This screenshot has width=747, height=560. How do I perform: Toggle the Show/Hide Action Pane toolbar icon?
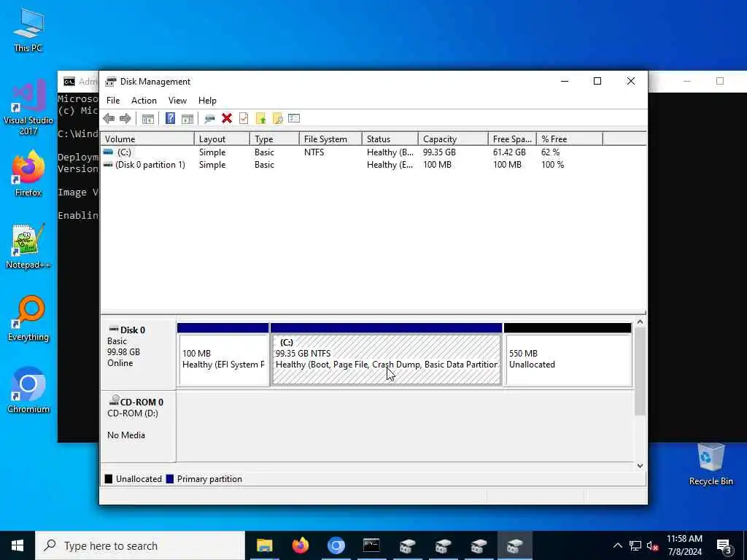click(x=187, y=119)
